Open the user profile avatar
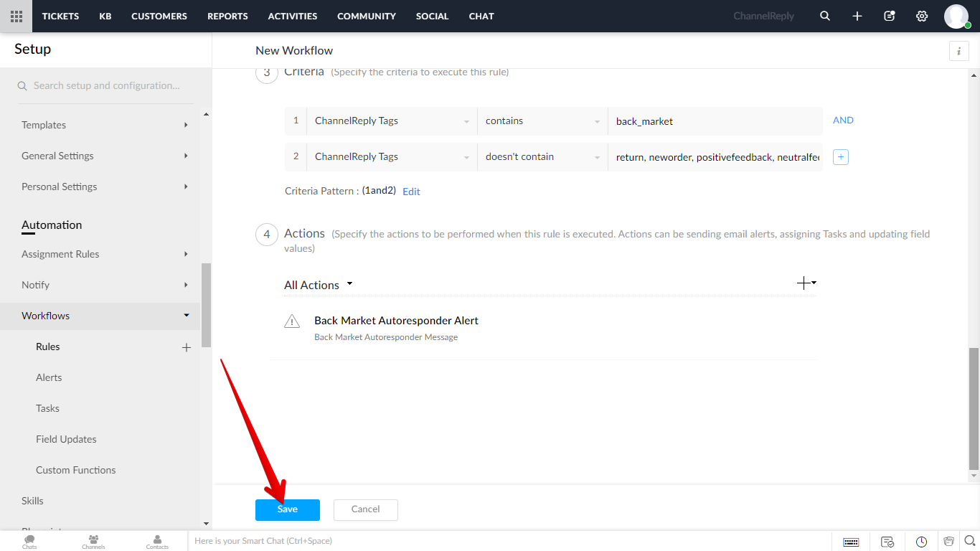 pyautogui.click(x=956, y=16)
